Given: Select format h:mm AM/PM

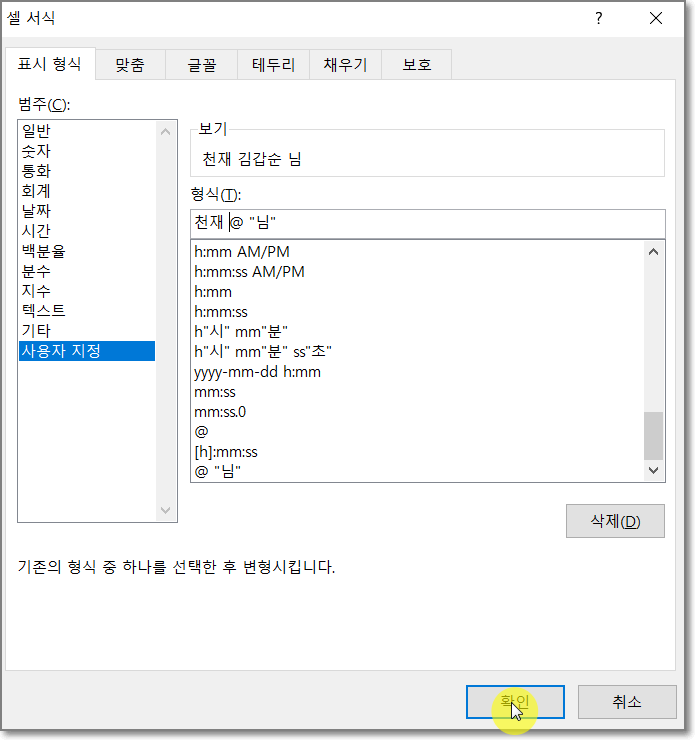Looking at the screenshot, I should click(x=418, y=252).
